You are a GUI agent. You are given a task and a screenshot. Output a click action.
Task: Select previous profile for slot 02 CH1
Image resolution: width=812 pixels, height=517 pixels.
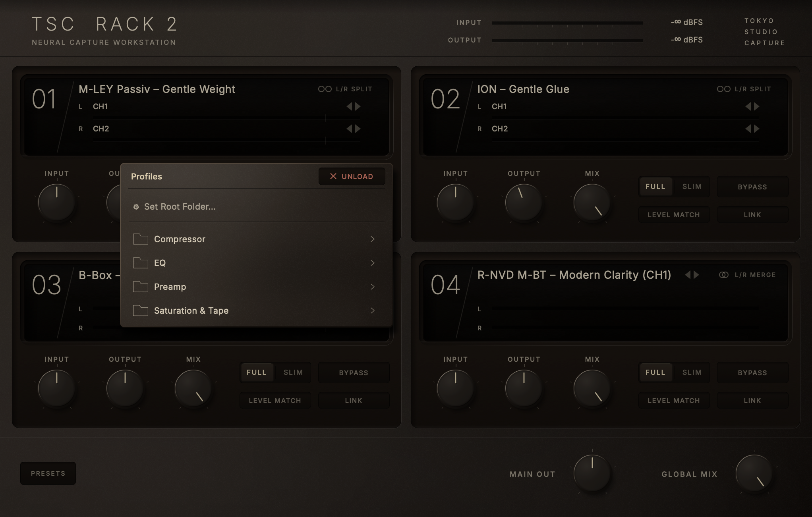point(748,106)
